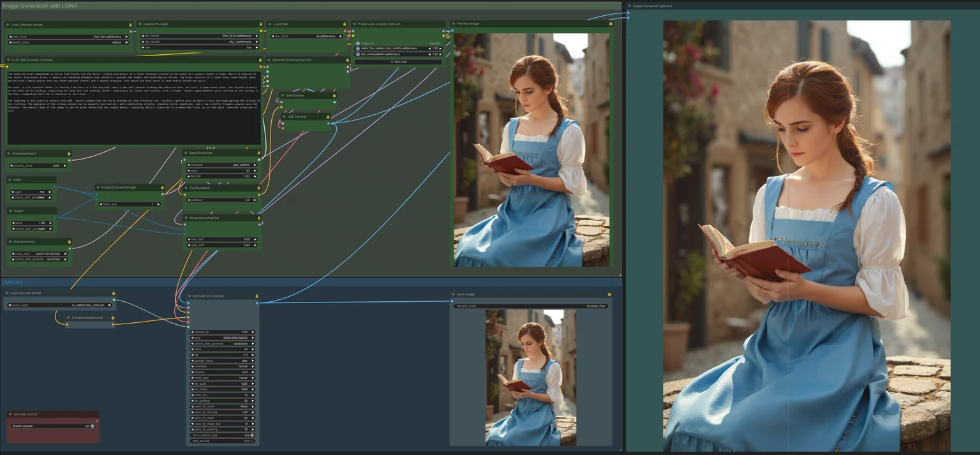Click the noise_seed field in RandomNoise
This screenshot has height=455, width=980.
coord(40,253)
